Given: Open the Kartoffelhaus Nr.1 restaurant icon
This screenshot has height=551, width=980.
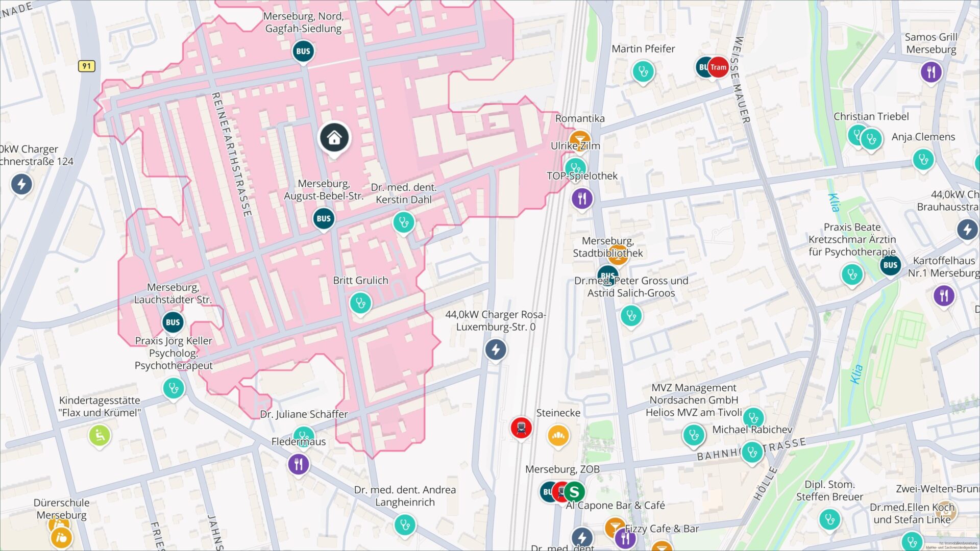Looking at the screenshot, I should point(944,296).
